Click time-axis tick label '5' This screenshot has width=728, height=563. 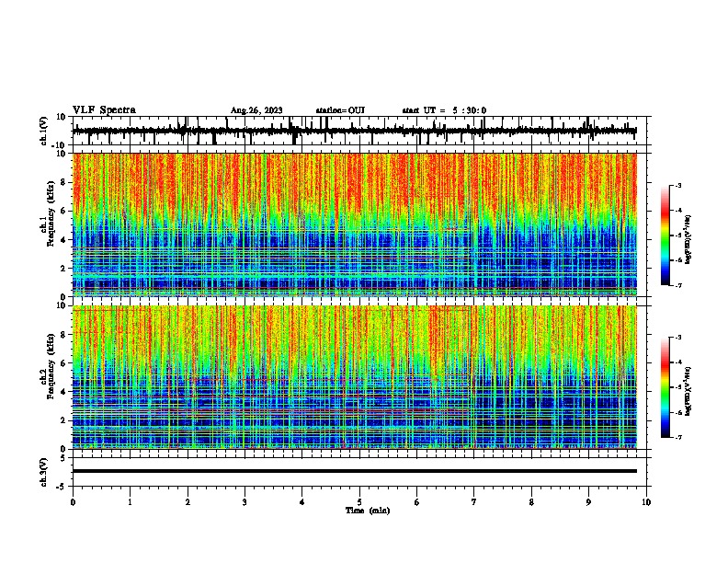(359, 502)
